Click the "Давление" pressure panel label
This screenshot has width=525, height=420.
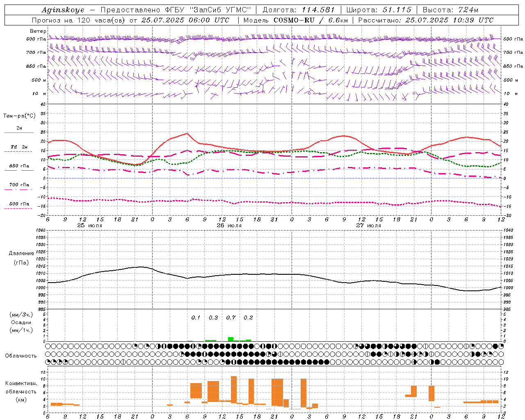pyautogui.click(x=21, y=253)
